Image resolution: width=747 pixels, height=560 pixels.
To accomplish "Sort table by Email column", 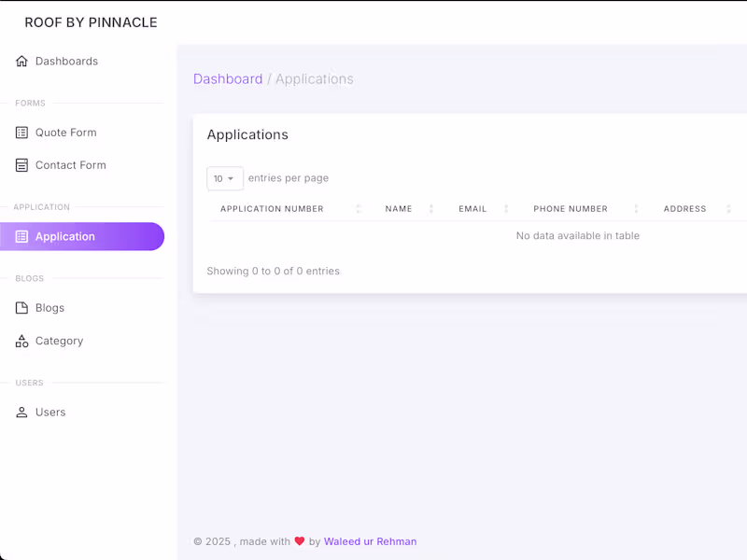I will pyautogui.click(x=472, y=209).
